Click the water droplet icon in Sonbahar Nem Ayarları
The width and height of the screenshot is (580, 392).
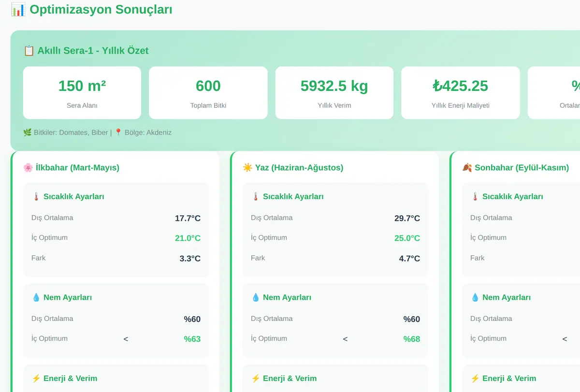475,298
